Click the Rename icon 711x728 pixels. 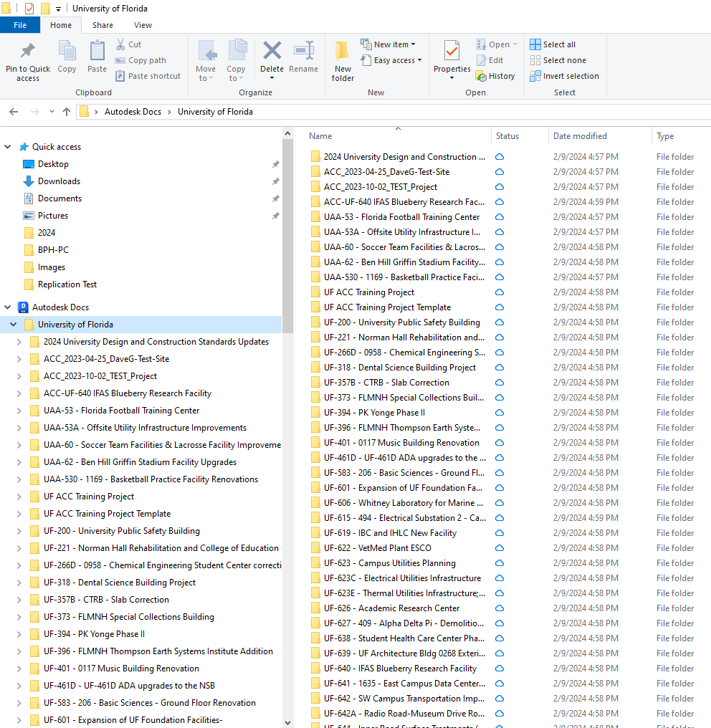304,51
